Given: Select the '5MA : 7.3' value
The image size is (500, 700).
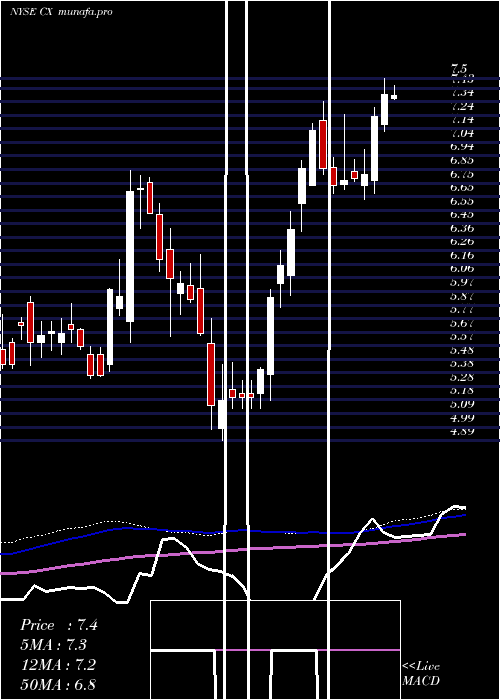Looking at the screenshot, I should [54, 645].
